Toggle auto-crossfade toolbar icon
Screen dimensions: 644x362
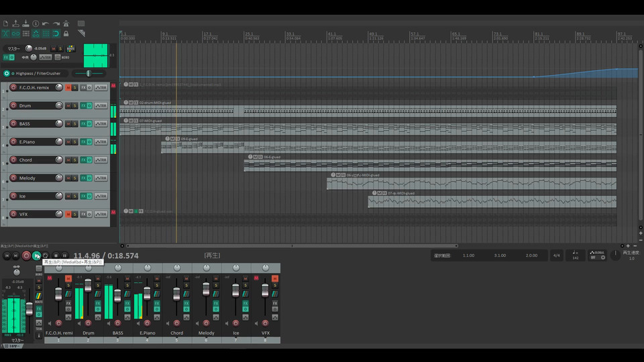coord(6,34)
